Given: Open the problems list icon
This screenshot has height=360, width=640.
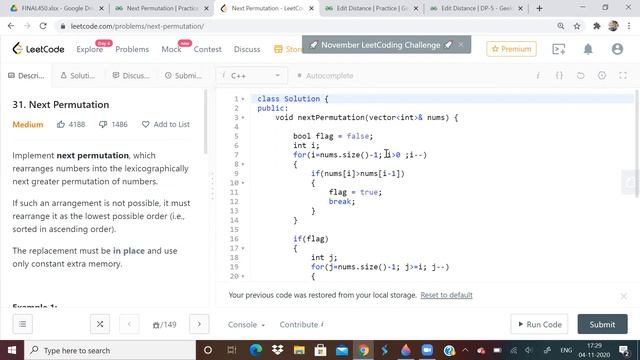Looking at the screenshot, I should (22, 324).
